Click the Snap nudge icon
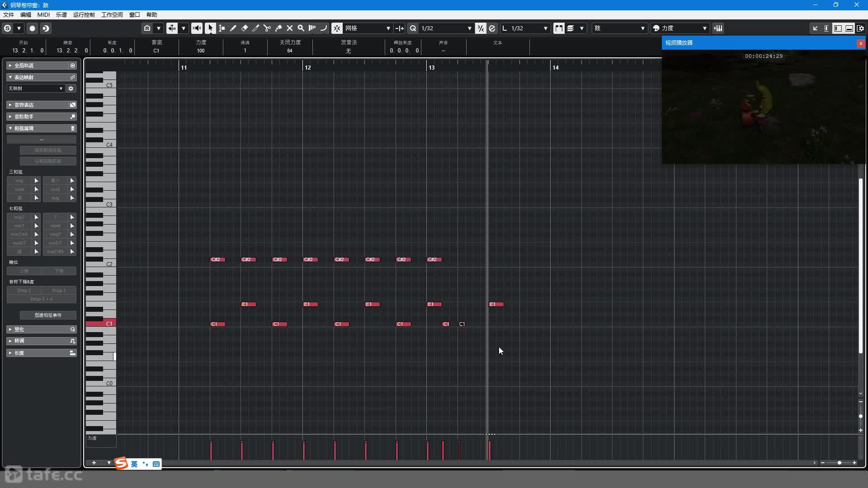The width and height of the screenshot is (868, 488). point(400,28)
